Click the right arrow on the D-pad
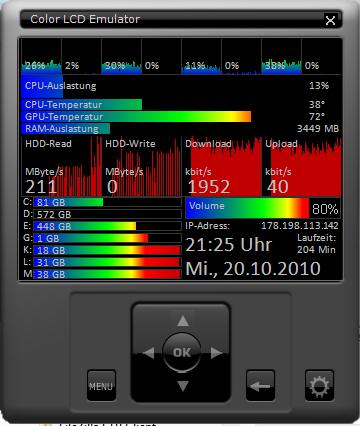 tap(216, 353)
